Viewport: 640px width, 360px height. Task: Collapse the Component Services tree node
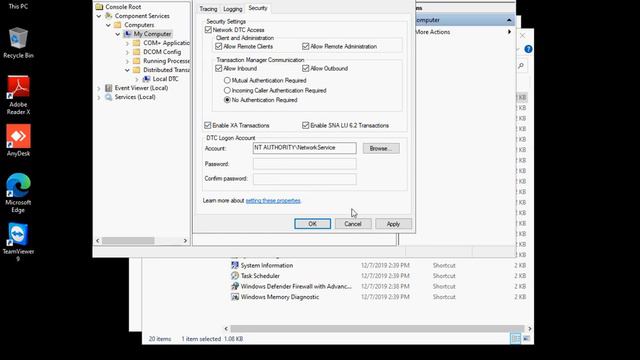[99, 16]
